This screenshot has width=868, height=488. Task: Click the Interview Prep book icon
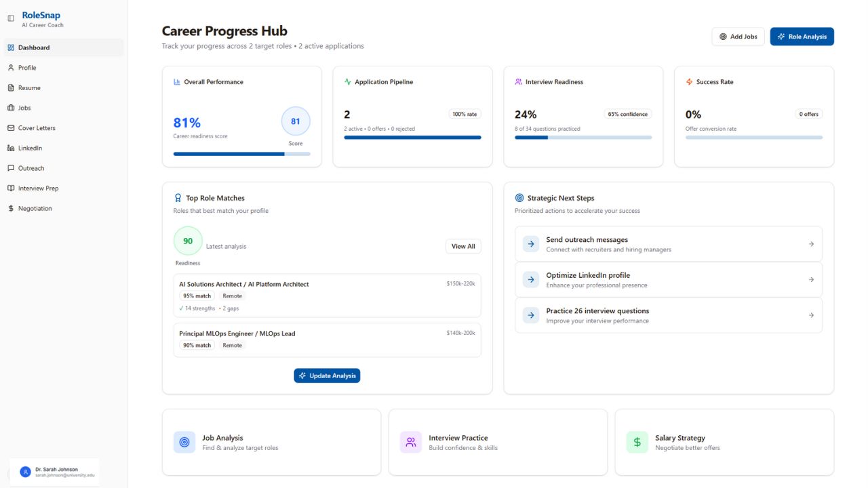pos(11,188)
